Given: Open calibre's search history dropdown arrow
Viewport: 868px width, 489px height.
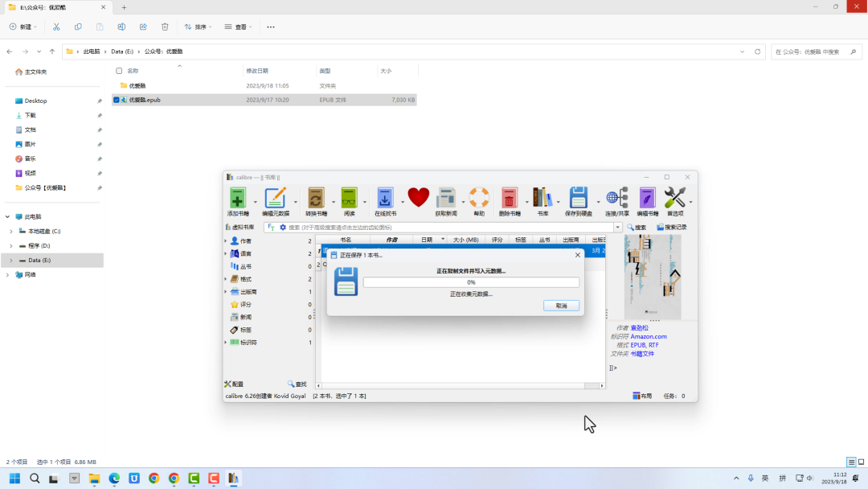Looking at the screenshot, I should (618, 227).
